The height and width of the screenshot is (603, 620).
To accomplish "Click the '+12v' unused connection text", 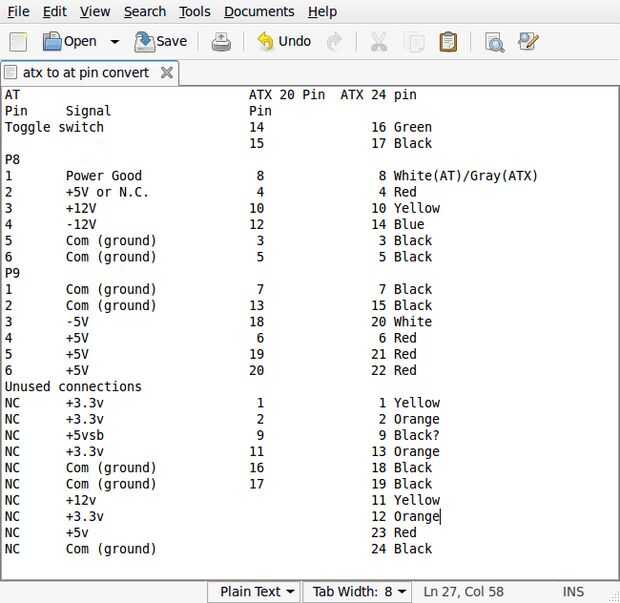I will (81, 500).
